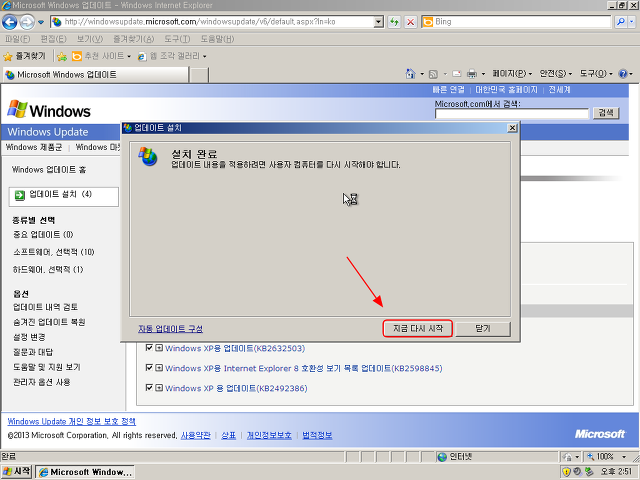Click the browser Forward arrow button
Image resolution: width=640 pixels, height=480 pixels.
[x=27, y=22]
